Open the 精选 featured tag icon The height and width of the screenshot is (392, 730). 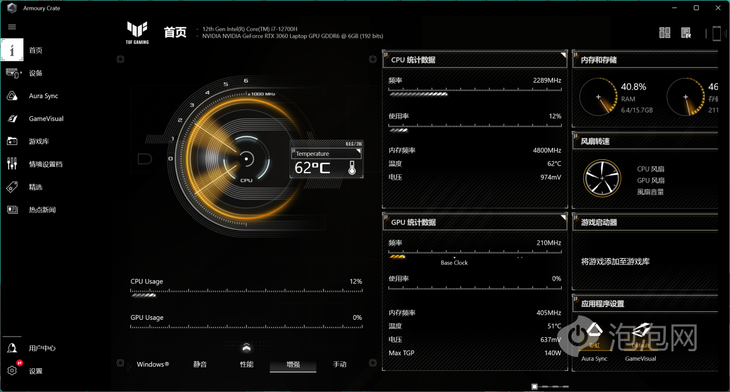(x=12, y=187)
